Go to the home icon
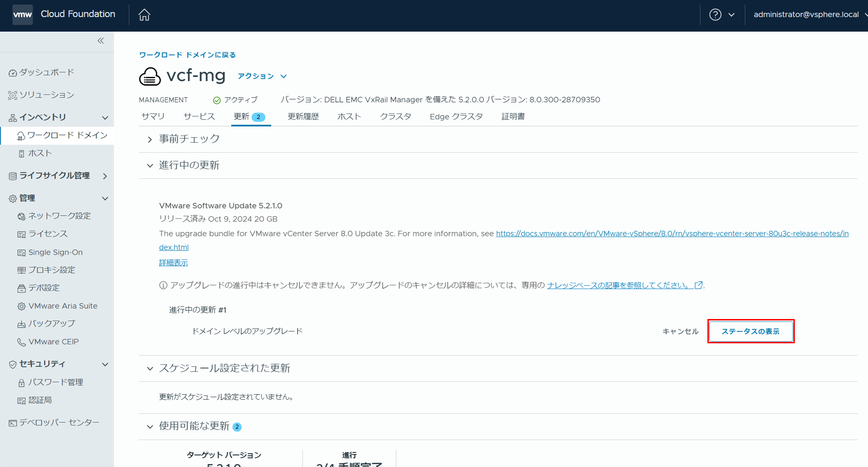 [x=144, y=15]
